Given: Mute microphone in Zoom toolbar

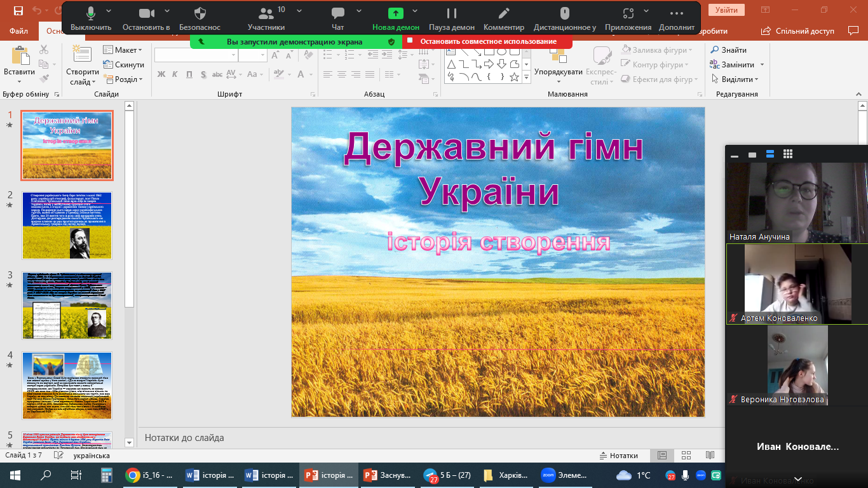Looking at the screenshot, I should pyautogui.click(x=91, y=18).
